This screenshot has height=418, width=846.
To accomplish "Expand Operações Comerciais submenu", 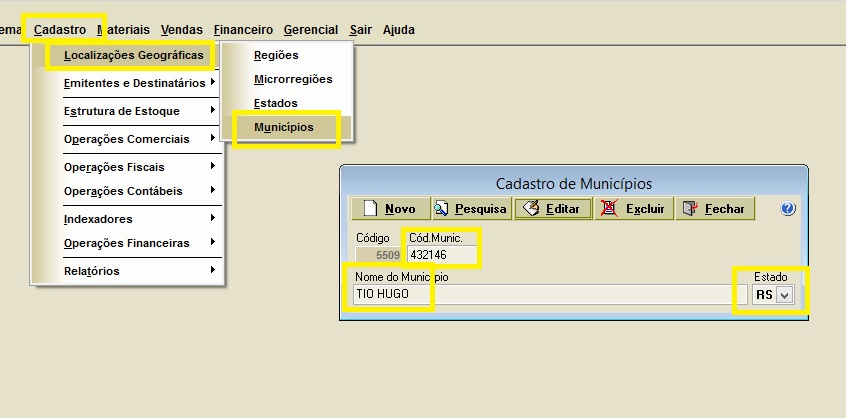I will 127,139.
